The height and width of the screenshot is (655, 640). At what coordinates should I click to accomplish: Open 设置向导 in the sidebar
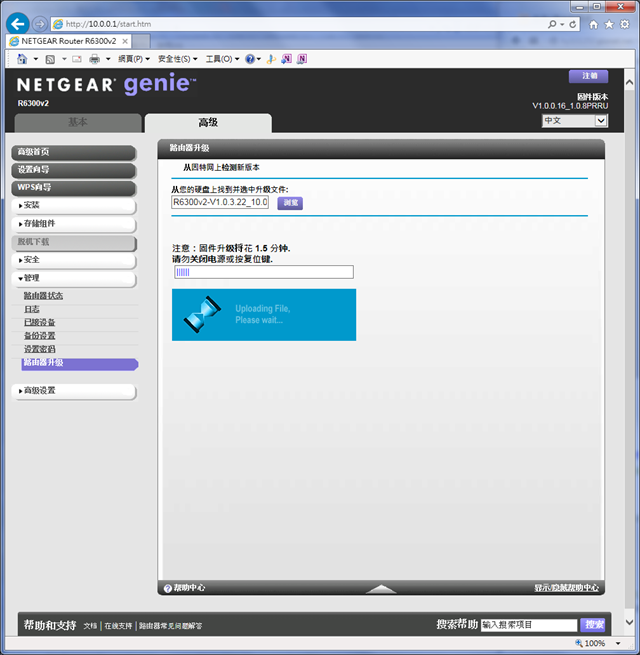(74, 170)
